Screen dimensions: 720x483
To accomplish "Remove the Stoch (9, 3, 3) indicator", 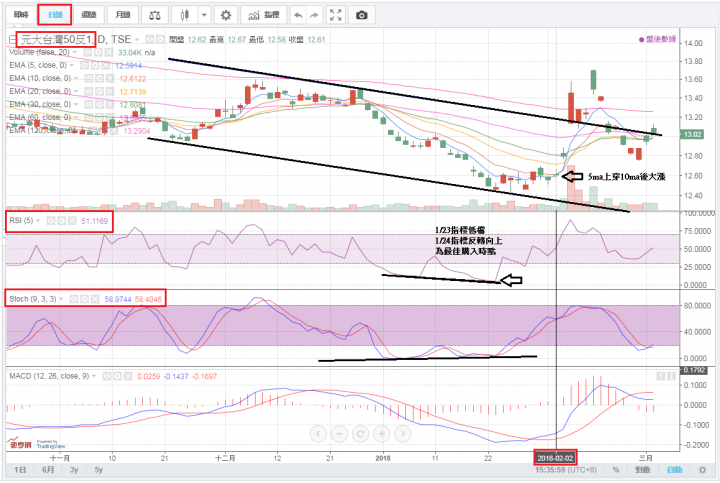I will (x=95, y=299).
